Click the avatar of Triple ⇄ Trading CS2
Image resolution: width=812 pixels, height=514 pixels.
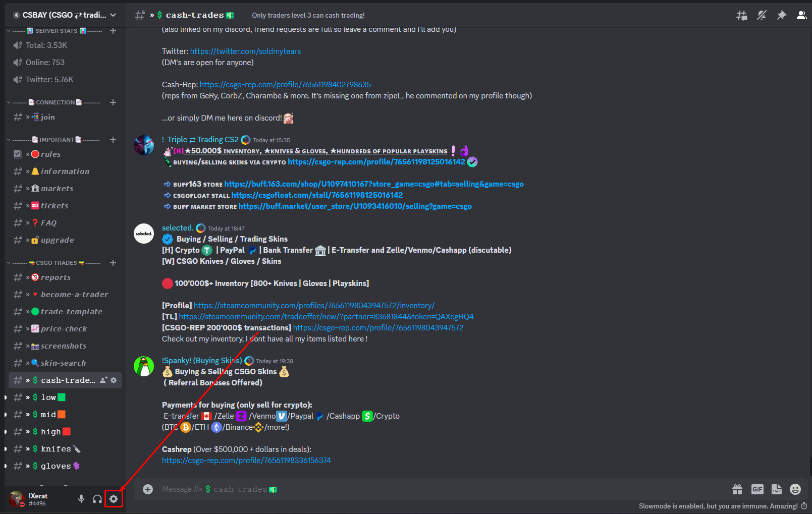tap(144, 145)
